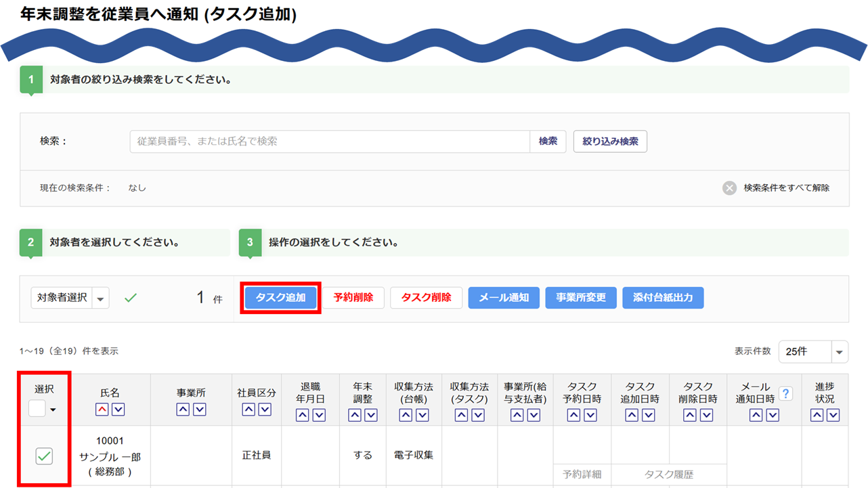Sort 進捗状況 column descending
This screenshot has height=488, width=868.
[833, 415]
